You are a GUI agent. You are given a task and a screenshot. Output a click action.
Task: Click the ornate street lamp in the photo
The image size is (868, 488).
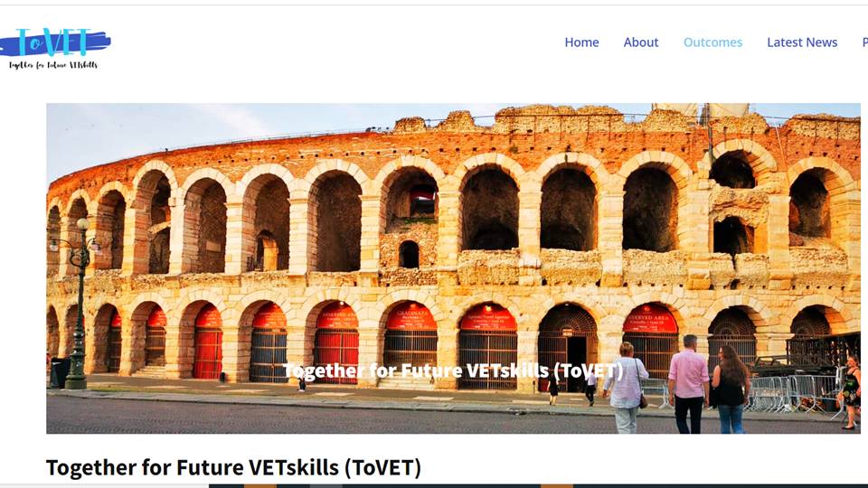click(x=77, y=304)
